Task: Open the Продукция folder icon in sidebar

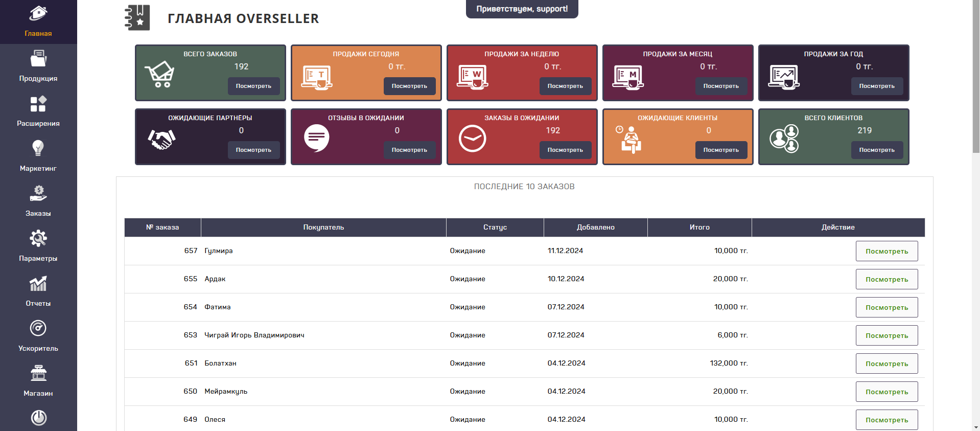Action: tap(38, 59)
